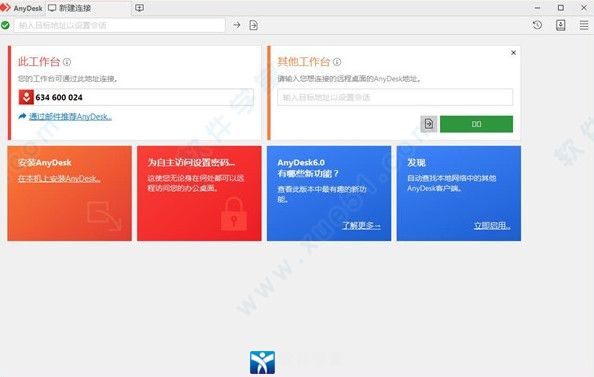Image resolution: width=594 pixels, height=377 pixels.
Task: Open 为自主访问设置密码 tile
Action: [x=199, y=193]
